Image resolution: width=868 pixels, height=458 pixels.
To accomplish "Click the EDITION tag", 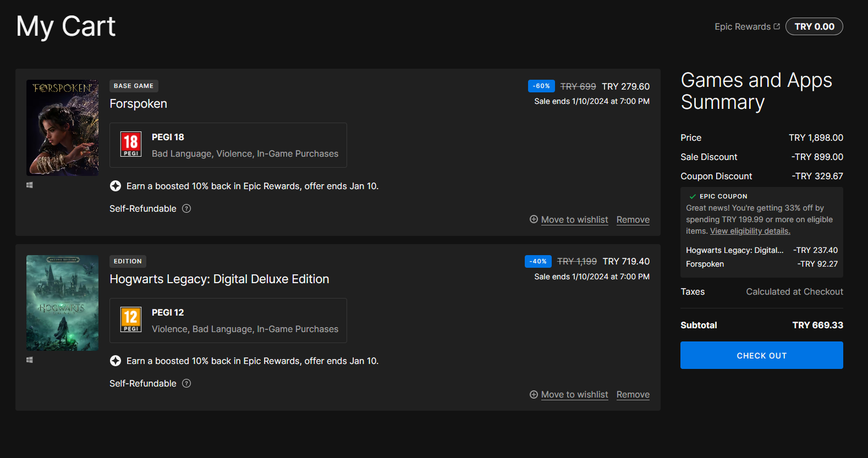I will click(x=128, y=261).
